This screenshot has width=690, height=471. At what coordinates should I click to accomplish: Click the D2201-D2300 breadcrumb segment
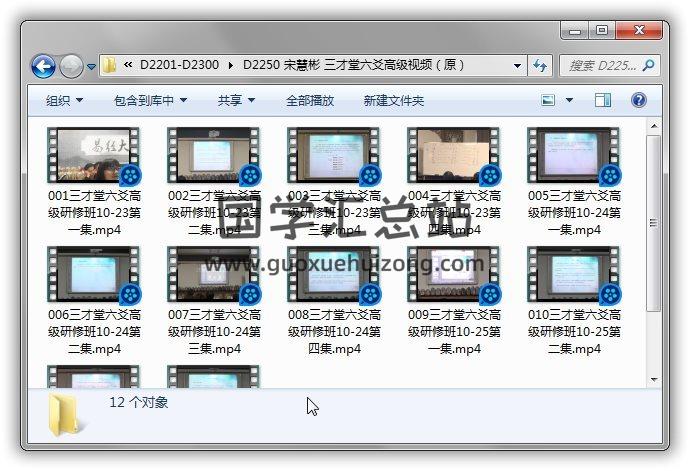point(177,66)
